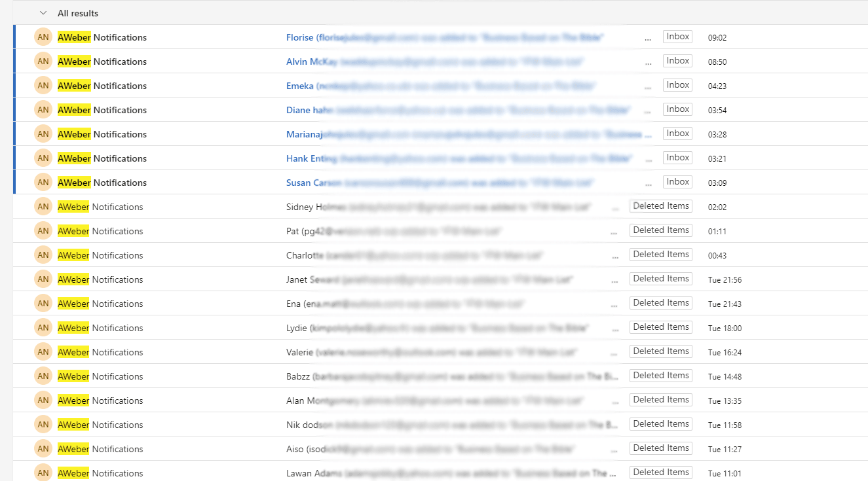Click the AN avatar on the Tue 21:56 row
The height and width of the screenshot is (481, 868).
43,279
